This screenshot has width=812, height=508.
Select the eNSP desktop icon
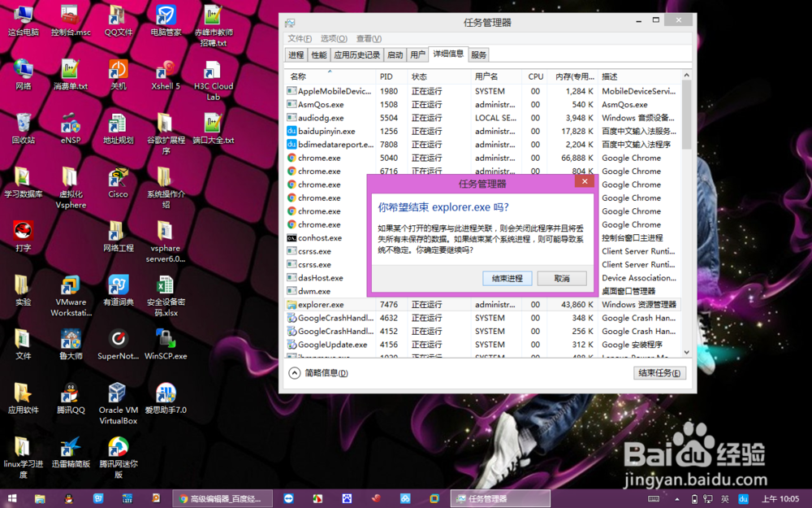[71, 129]
